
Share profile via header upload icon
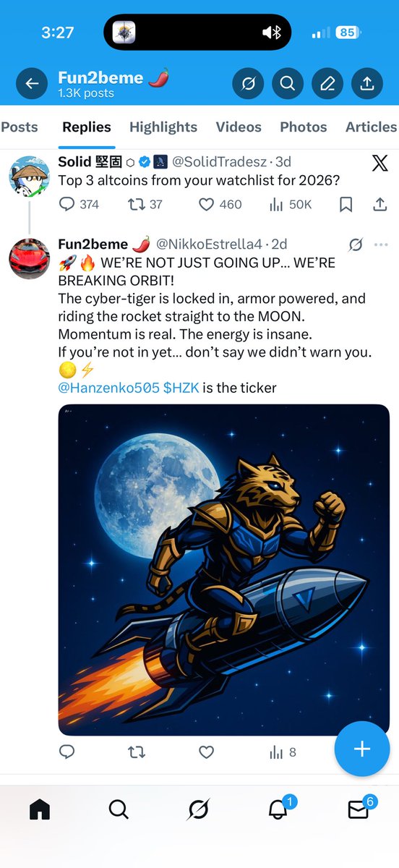[367, 84]
